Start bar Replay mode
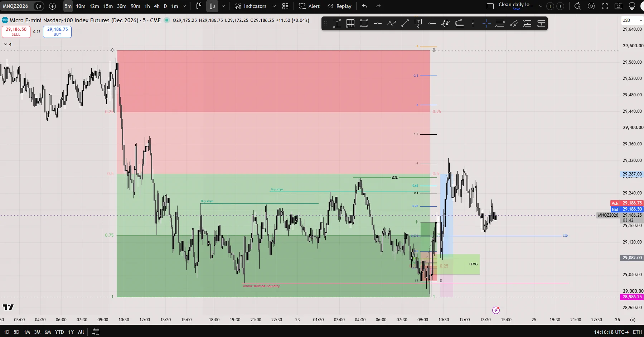Screen dimensions: 644x337 tap(339, 6)
